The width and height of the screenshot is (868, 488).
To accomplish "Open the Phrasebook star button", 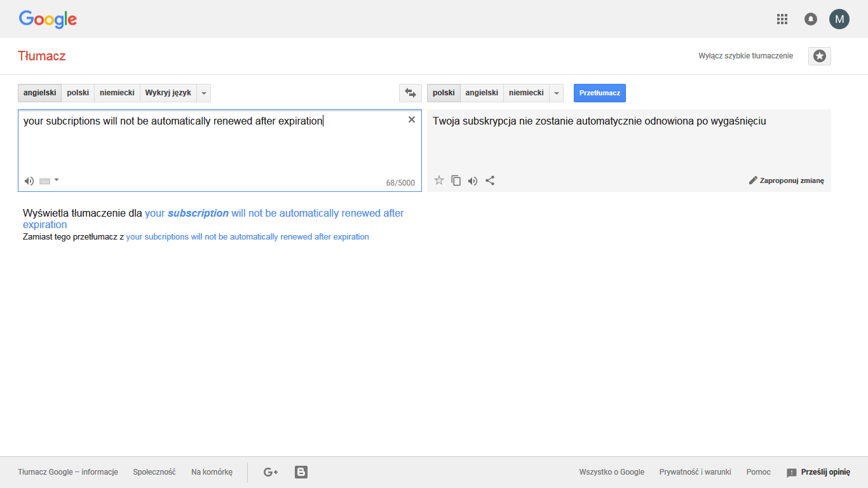I will [x=820, y=56].
